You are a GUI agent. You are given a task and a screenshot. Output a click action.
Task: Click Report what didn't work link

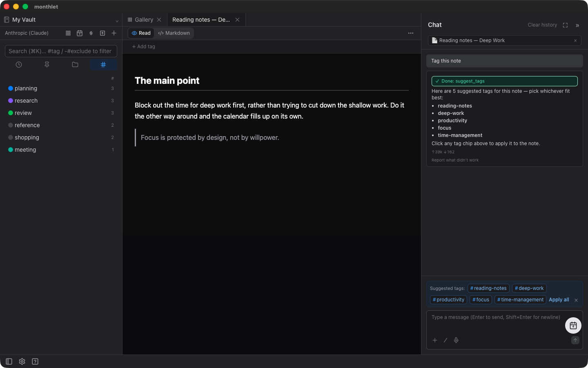455,160
